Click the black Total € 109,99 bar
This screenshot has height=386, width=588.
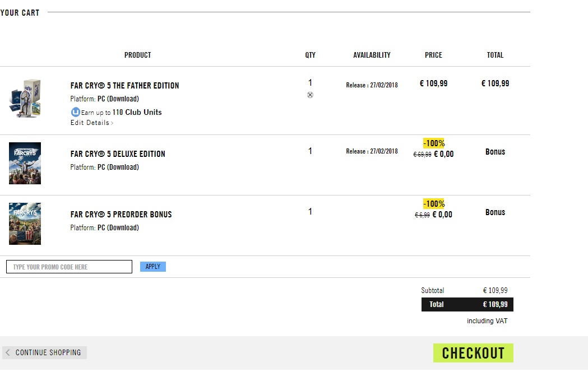467,304
